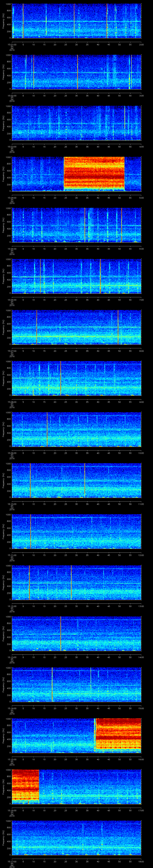This screenshot has width=153, height=868.
Task: Click the spectrogram panel starting at 15:09:00
Action: [x=76, y=429]
